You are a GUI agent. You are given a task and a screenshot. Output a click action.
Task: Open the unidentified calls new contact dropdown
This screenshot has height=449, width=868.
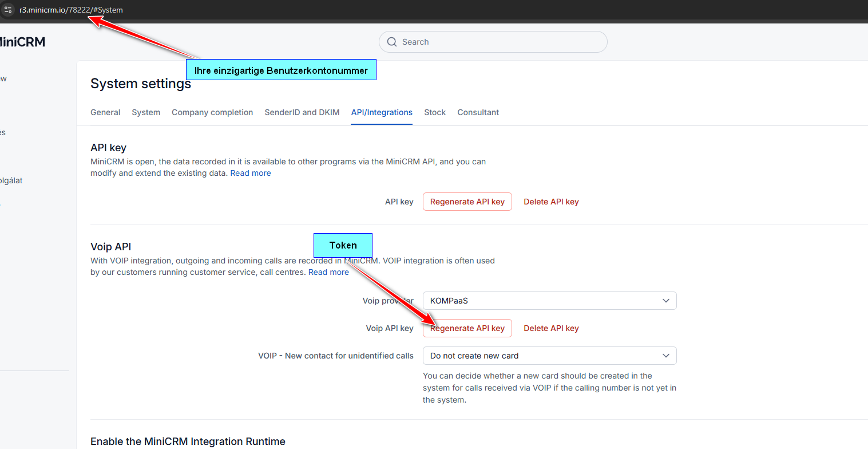(549, 356)
